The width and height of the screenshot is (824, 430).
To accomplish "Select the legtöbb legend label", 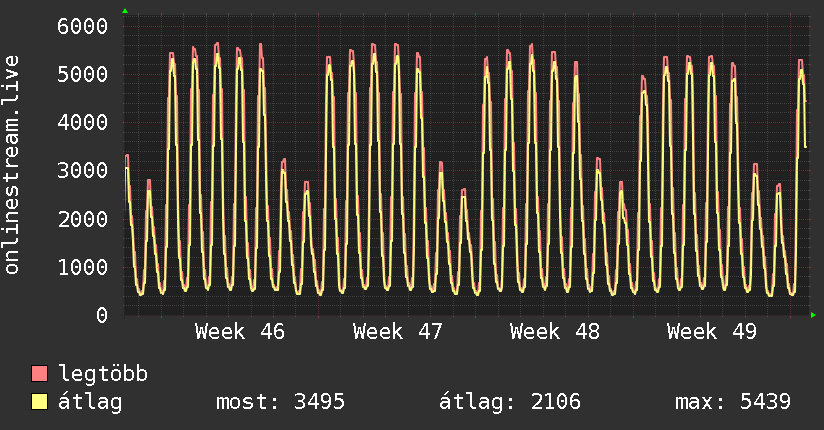I will tap(103, 375).
